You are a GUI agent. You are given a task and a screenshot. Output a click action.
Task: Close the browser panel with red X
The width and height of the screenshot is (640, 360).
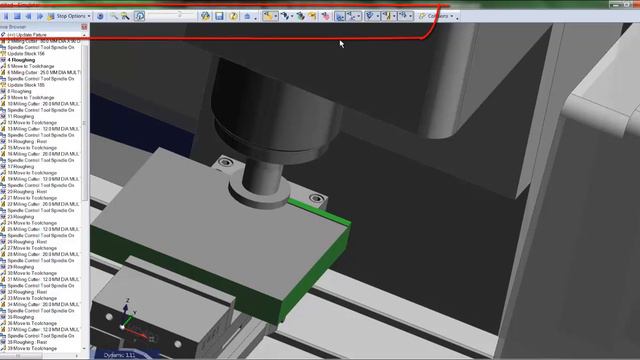pyautogui.click(x=84, y=27)
